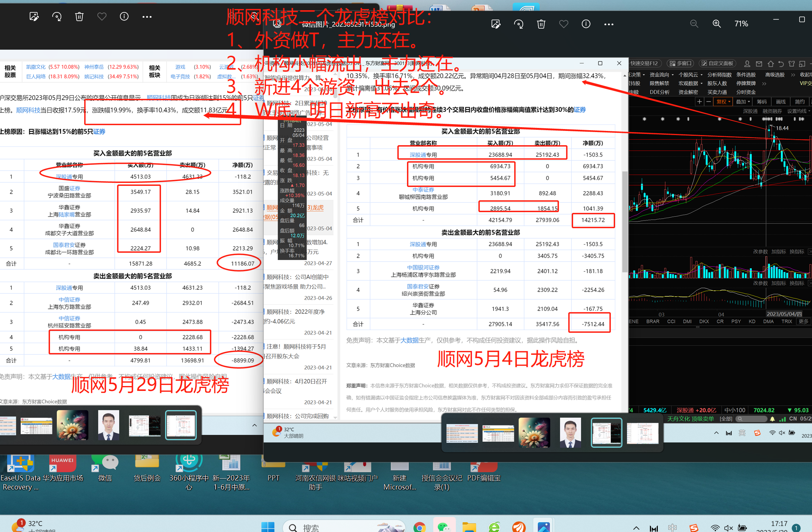812x532 pixels.
Task: Open File Explorer from the taskbar
Action: [x=469, y=527]
